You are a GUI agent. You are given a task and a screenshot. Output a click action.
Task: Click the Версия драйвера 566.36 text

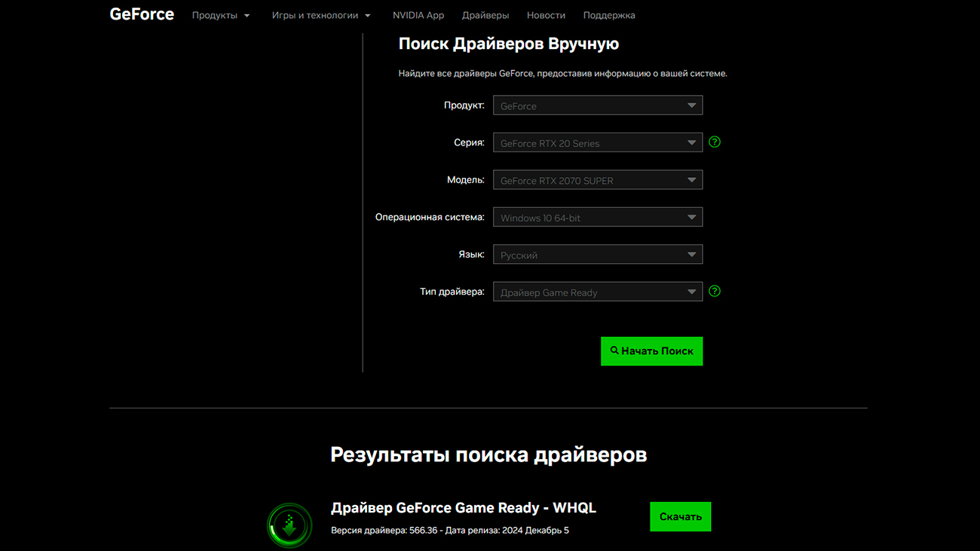tap(385, 531)
